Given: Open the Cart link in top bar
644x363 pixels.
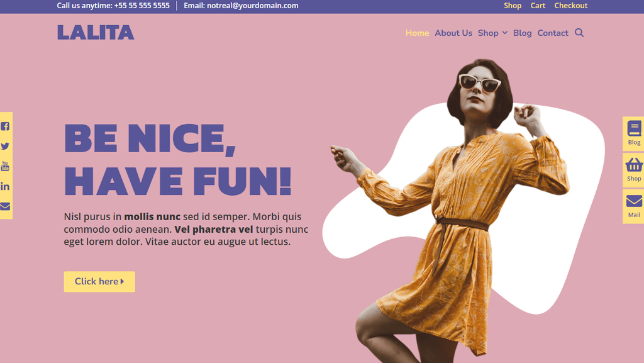Looking at the screenshot, I should pos(538,5).
